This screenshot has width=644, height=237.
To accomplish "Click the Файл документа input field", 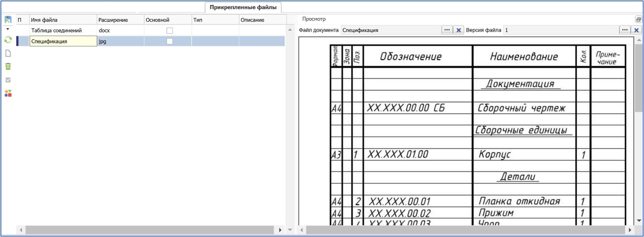I will [391, 30].
